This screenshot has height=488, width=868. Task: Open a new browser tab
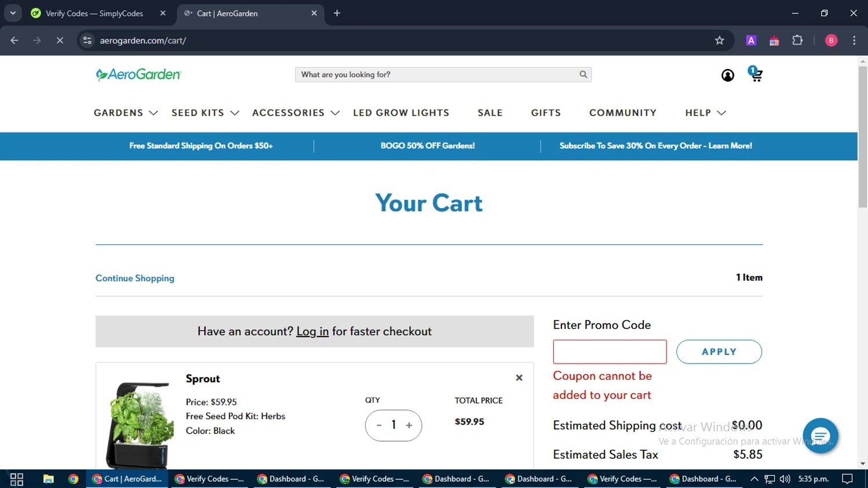coord(337,13)
